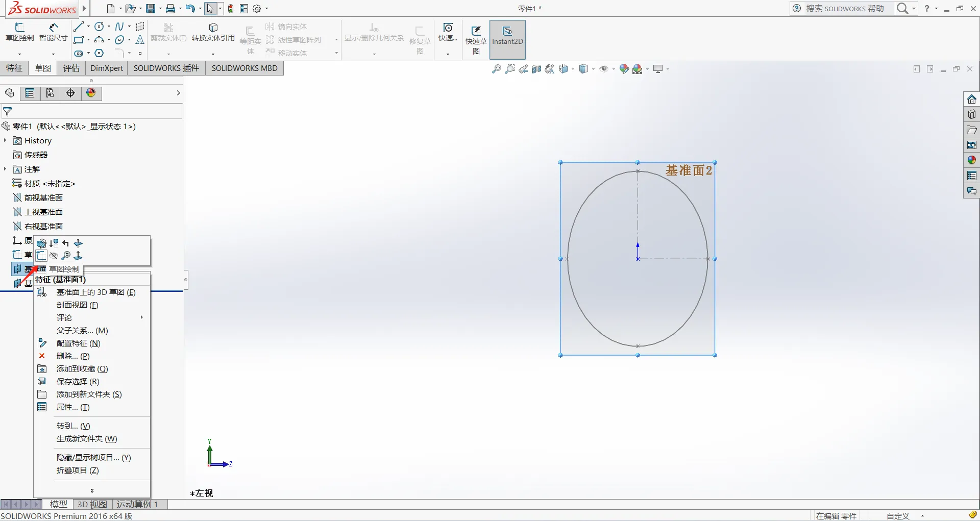
Task: Click the Zoom to Fit icon
Action: pos(496,69)
